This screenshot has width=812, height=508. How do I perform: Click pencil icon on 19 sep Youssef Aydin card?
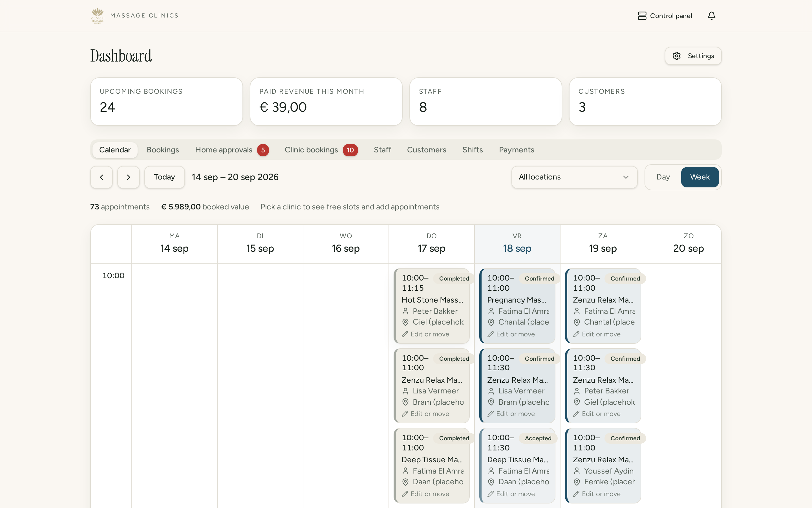pos(576,494)
